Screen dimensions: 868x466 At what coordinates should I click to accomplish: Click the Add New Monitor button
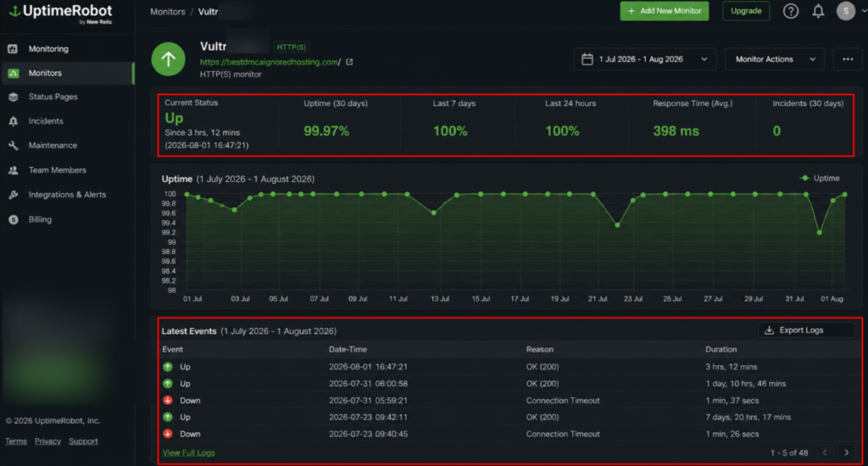[665, 11]
